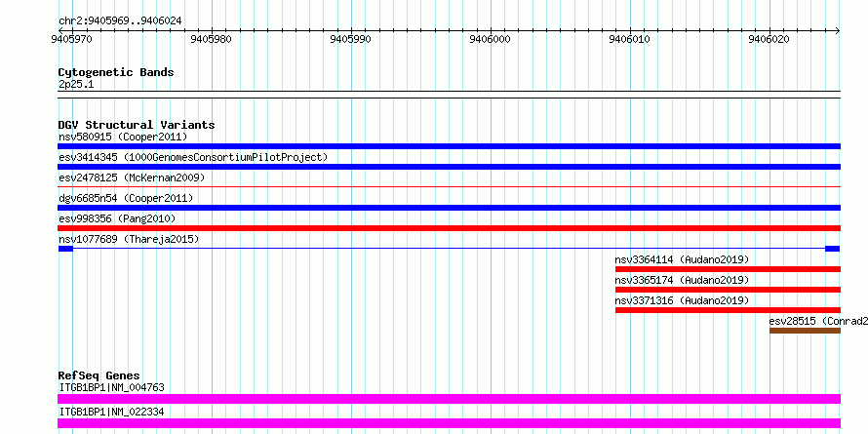Click the ITGB1BP1|NM_022334 gene label

click(111, 412)
